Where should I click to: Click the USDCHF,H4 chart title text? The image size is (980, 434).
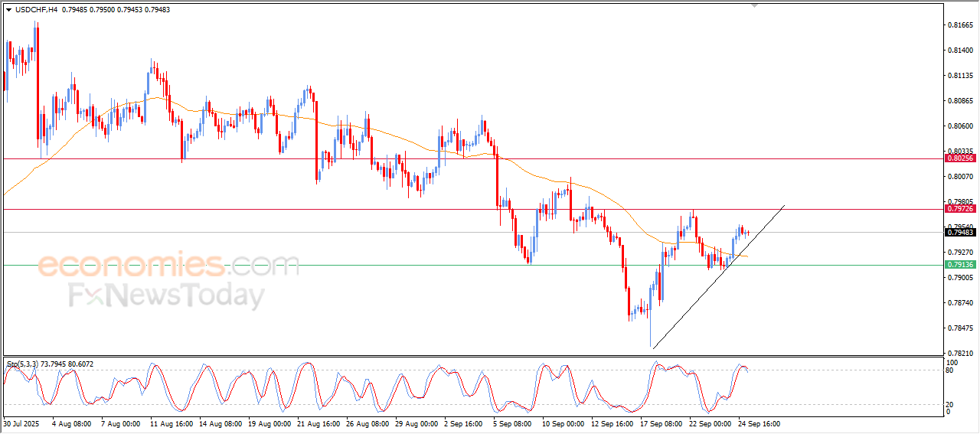tap(36, 9)
